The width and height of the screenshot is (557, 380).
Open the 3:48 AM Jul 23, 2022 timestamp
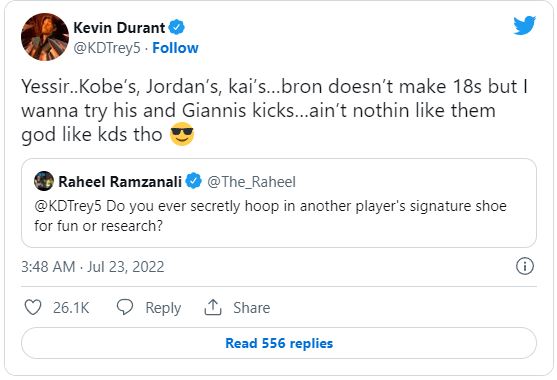tap(93, 267)
